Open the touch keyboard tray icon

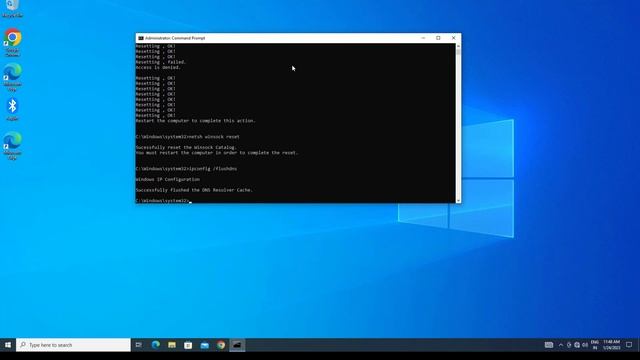[549, 345]
